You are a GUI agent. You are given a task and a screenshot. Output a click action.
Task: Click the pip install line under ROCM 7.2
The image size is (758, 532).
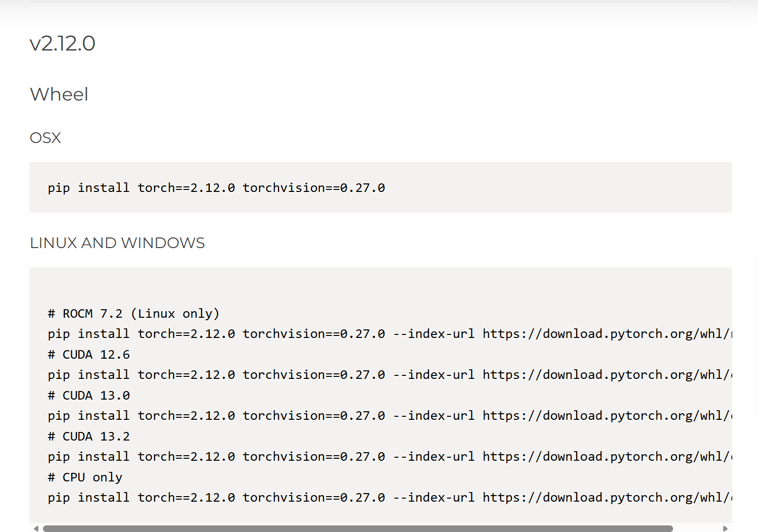390,334
